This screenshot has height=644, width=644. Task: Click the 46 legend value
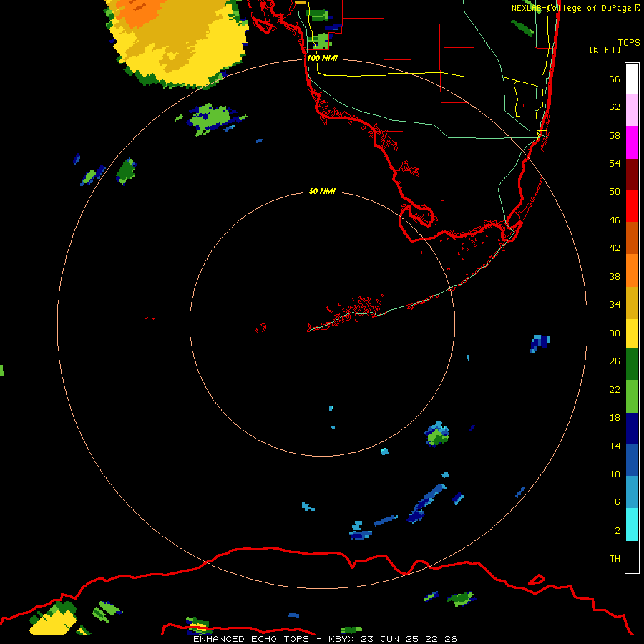click(x=615, y=220)
